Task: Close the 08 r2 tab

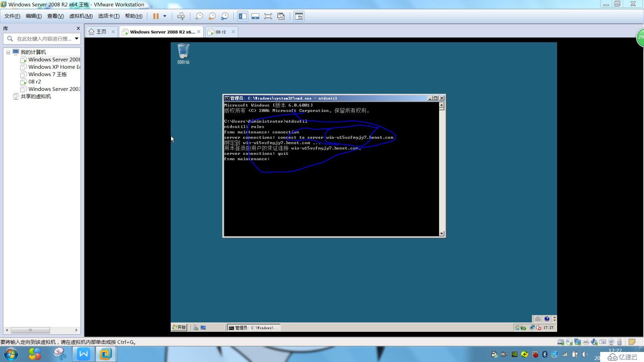Action: 233,32
